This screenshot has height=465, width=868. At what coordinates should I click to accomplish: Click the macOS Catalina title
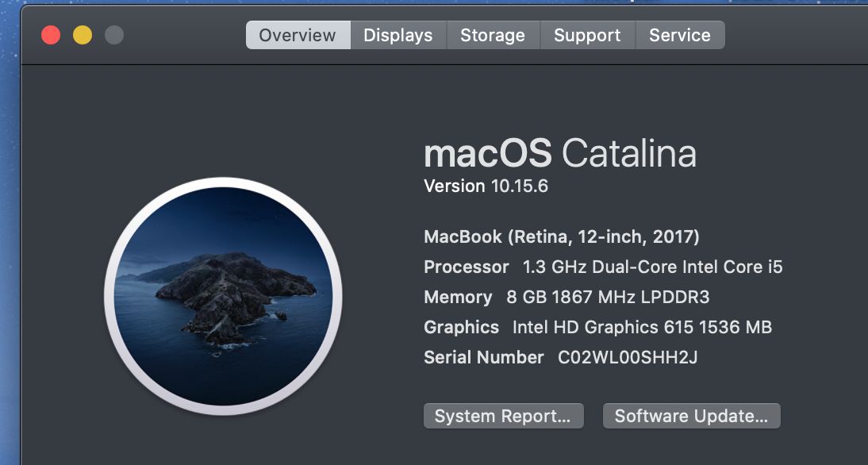559,153
